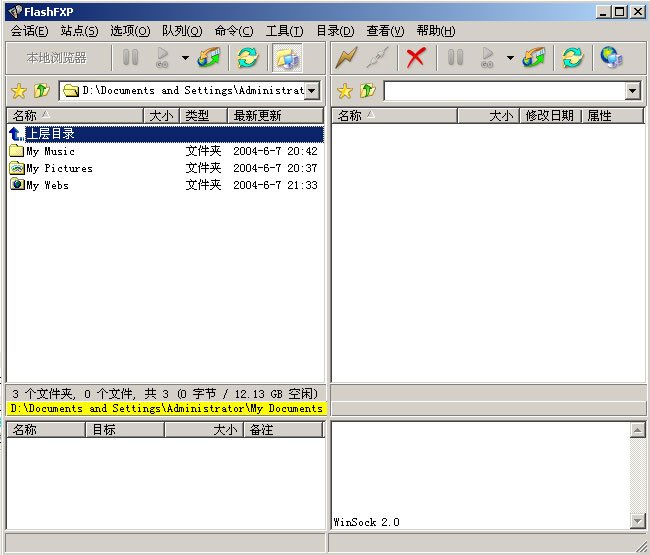650x555 pixels.
Task: Click transfer mode globe icon in right toolbar
Action: click(x=534, y=57)
